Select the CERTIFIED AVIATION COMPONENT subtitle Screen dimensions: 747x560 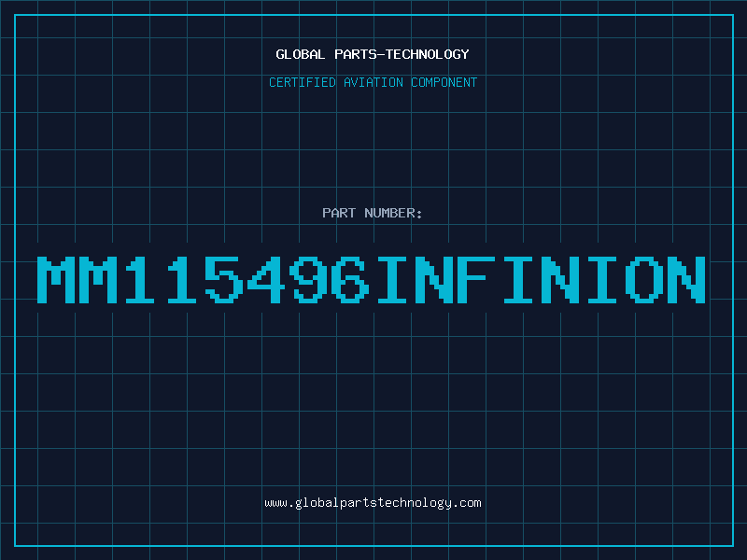[x=373, y=82]
